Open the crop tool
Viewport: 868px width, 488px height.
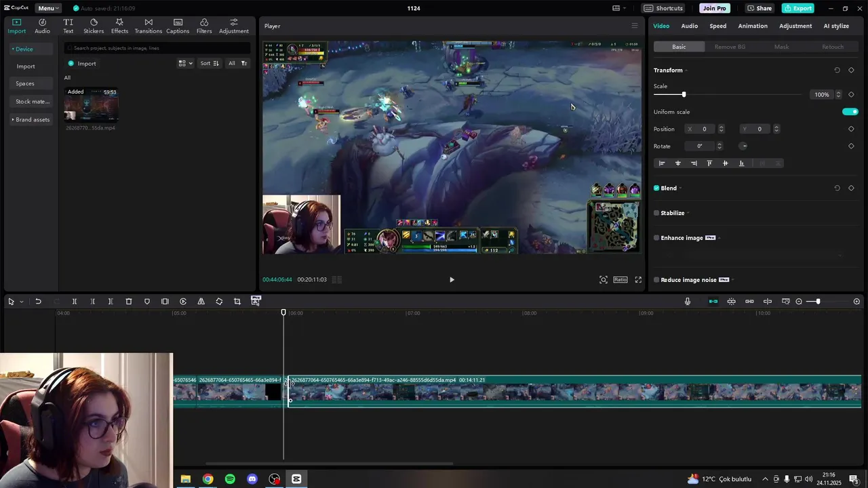(237, 302)
